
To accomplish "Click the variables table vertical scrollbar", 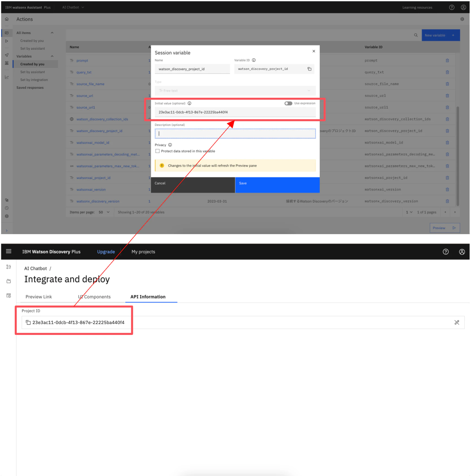I will tap(457, 156).
